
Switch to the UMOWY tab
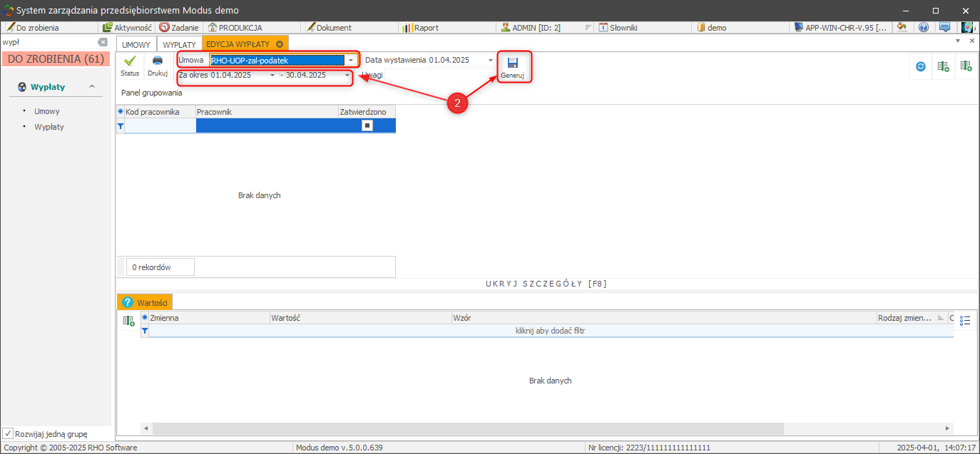[x=136, y=44]
